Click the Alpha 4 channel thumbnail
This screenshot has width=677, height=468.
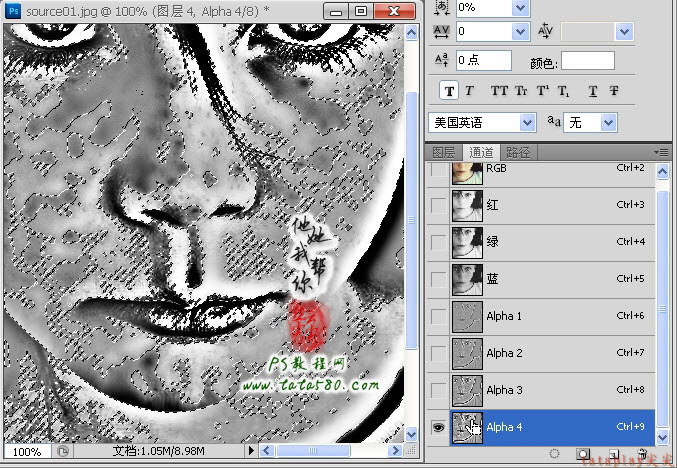(x=467, y=427)
